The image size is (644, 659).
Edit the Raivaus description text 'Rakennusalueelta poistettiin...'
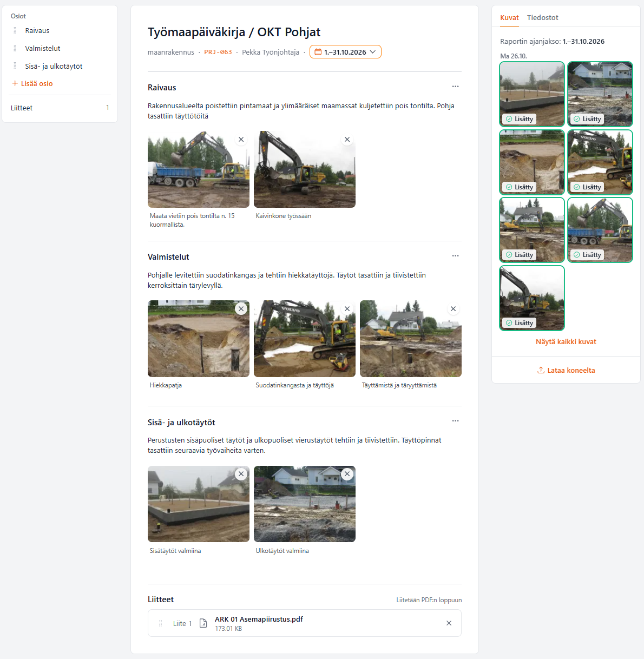click(301, 111)
